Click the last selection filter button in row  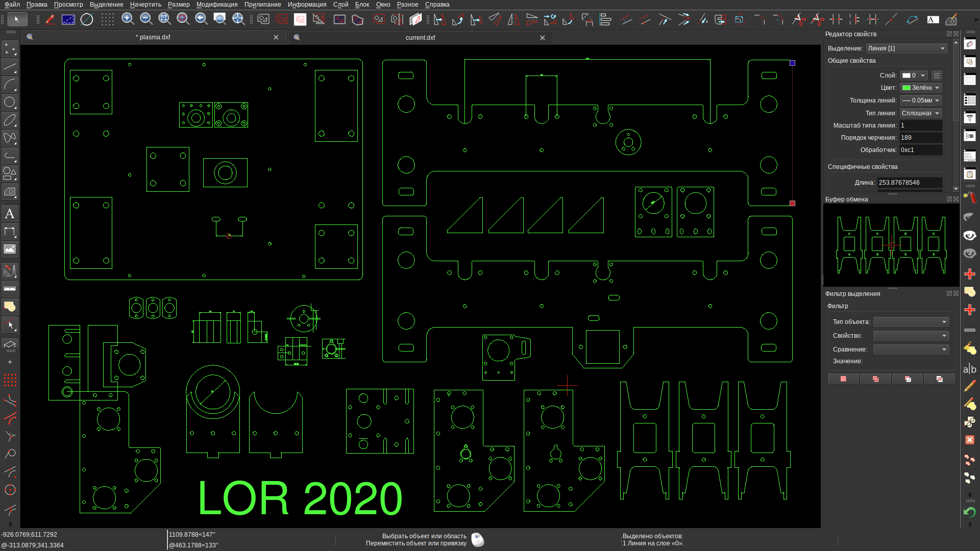[939, 379]
